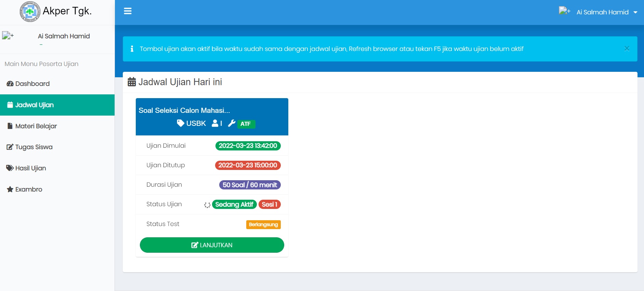Toggle the hamburger sidebar menu
Image resolution: width=644 pixels, height=291 pixels.
128,11
